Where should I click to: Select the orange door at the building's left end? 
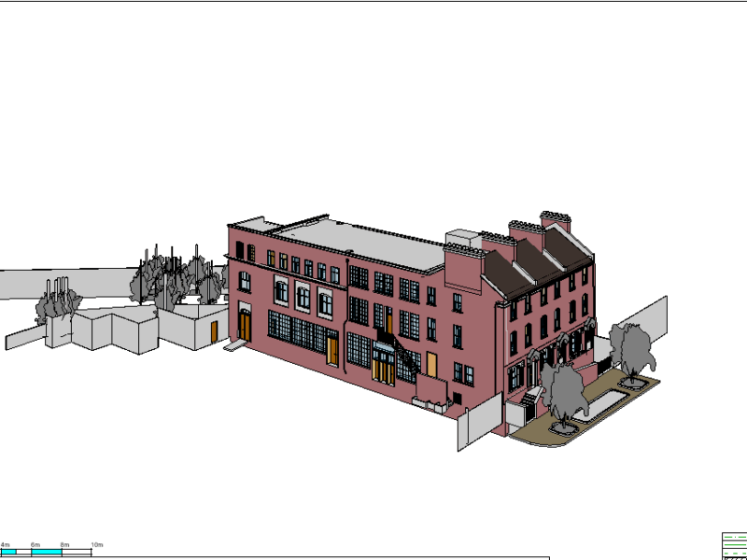click(245, 325)
